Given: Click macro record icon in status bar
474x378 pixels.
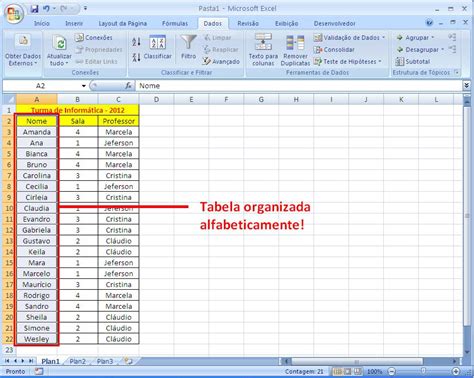Looking at the screenshot, I should point(39,371).
